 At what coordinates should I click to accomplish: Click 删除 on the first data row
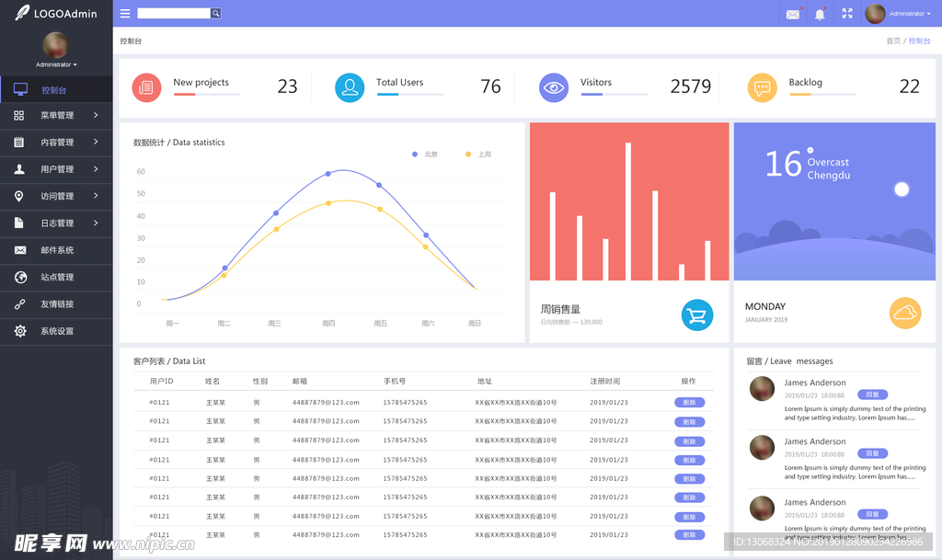coord(689,403)
